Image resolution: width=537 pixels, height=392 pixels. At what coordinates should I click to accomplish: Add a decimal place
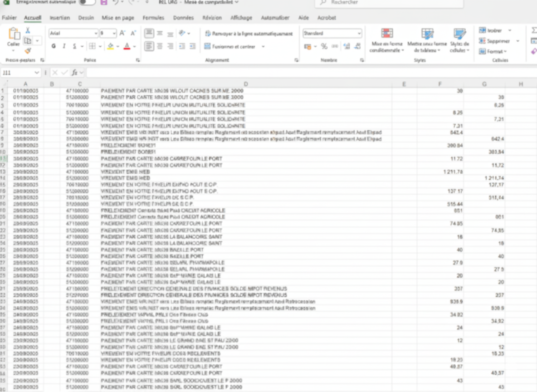tap(347, 46)
